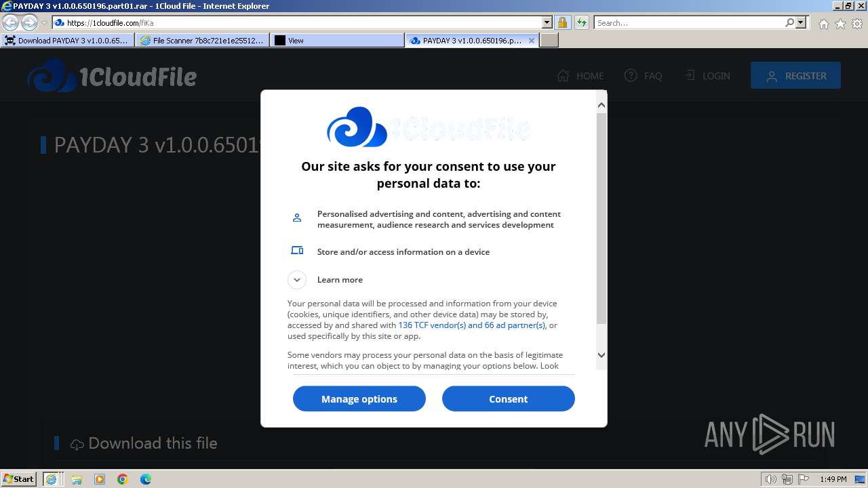Open a new blank tab
Image resolution: width=868 pixels, height=488 pixels.
(549, 41)
